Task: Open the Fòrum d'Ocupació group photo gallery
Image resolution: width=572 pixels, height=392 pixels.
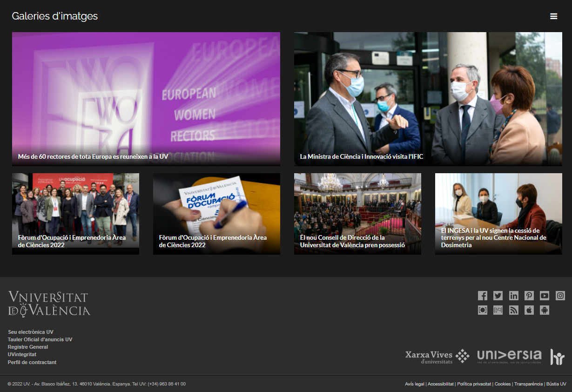Action: coord(75,214)
